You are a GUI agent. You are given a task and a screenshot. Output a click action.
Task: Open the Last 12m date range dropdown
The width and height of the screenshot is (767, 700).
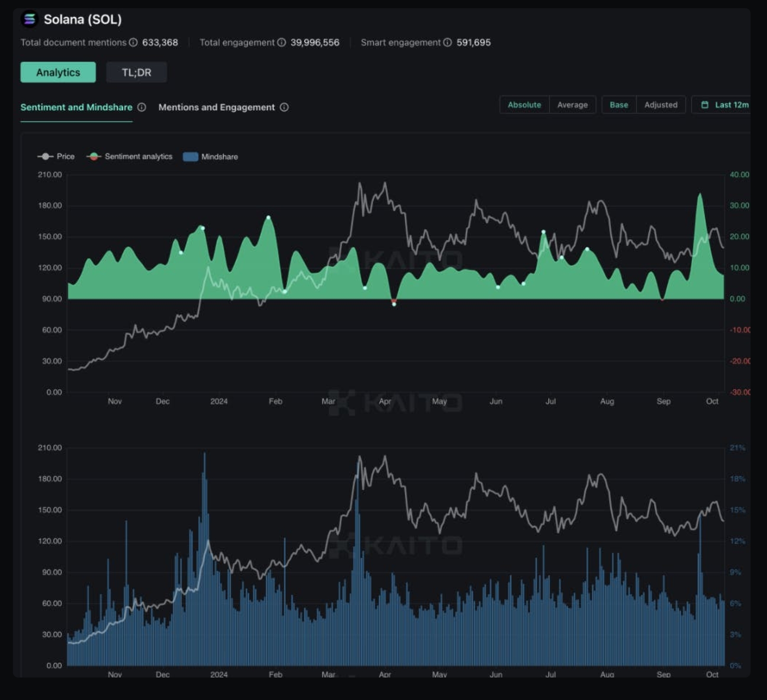(x=721, y=105)
